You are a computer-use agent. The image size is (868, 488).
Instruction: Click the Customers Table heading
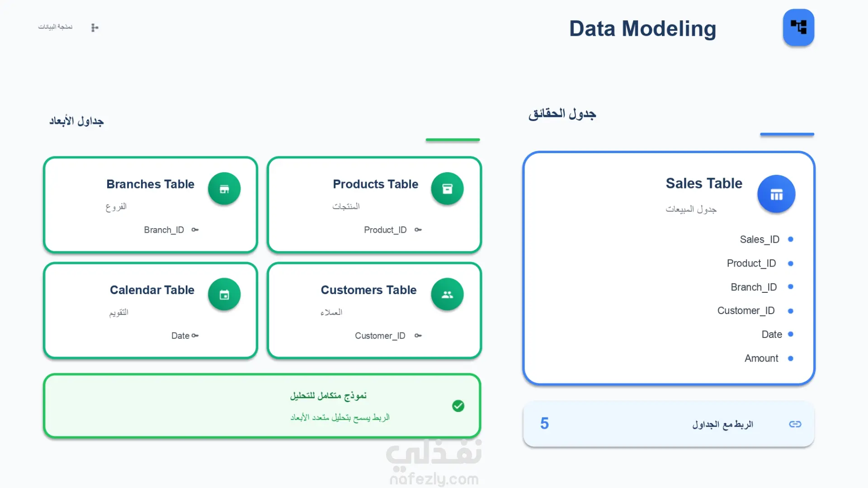(x=368, y=290)
